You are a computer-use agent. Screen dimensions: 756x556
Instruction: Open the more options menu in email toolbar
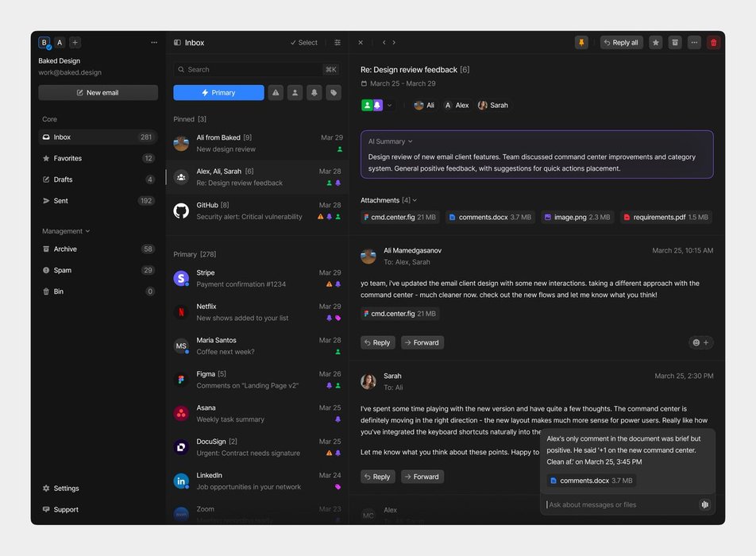694,42
